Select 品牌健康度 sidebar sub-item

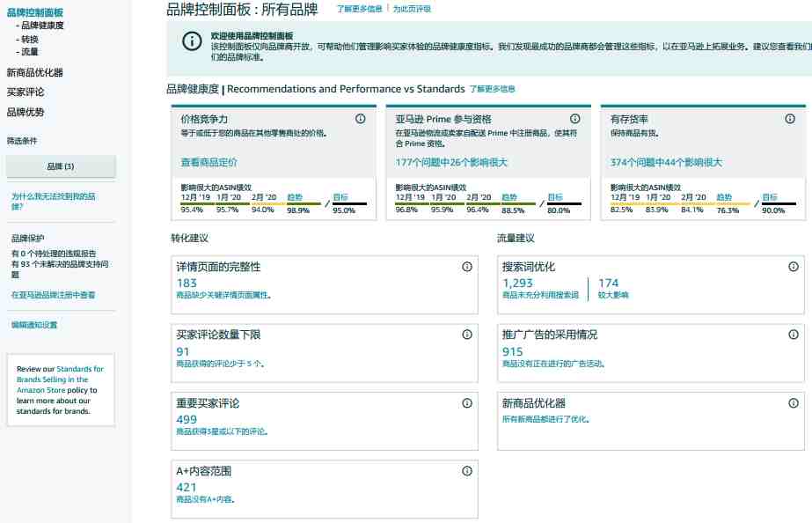42,26
